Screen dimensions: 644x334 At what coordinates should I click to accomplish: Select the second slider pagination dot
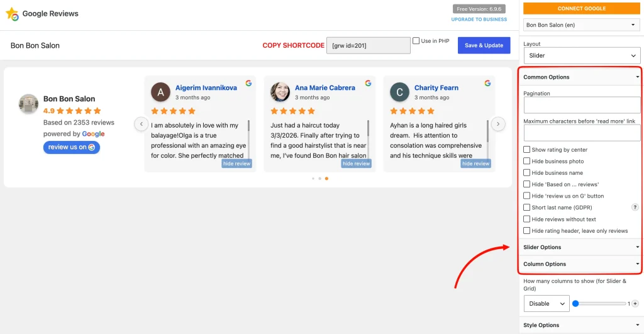tap(320, 179)
